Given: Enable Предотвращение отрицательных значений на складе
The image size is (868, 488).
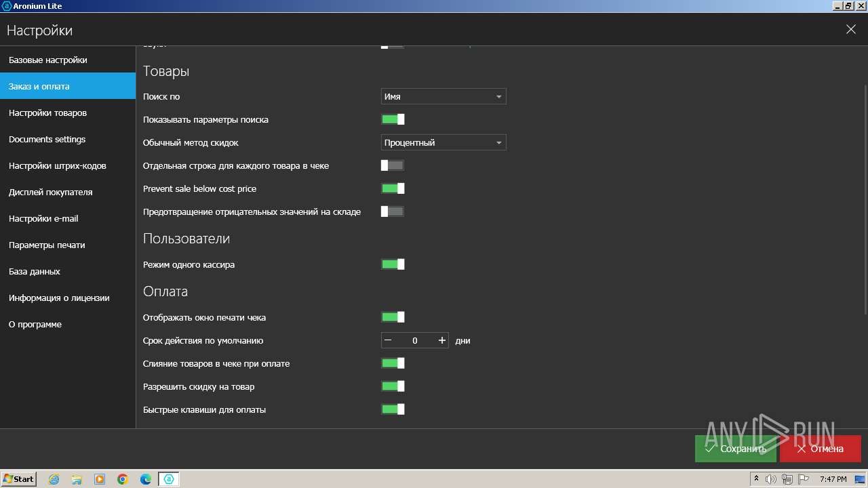Looking at the screenshot, I should coord(393,211).
